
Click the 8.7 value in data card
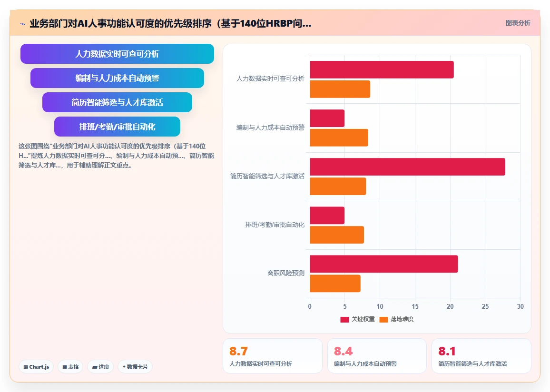click(238, 351)
